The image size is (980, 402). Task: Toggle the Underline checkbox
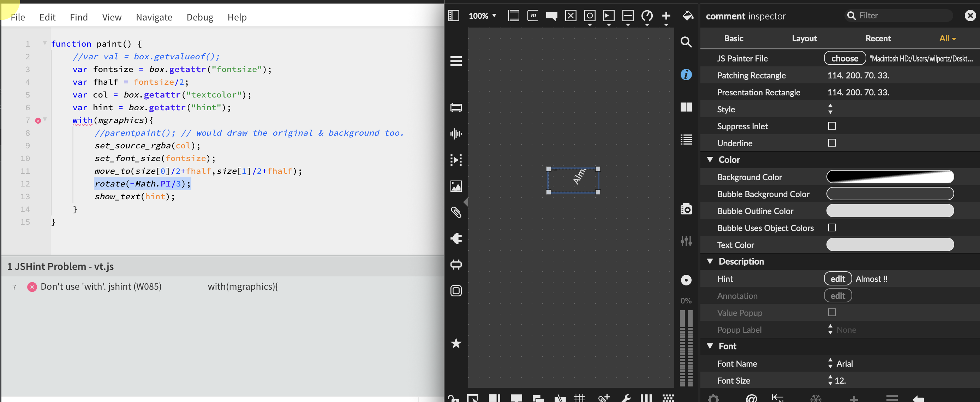point(832,143)
